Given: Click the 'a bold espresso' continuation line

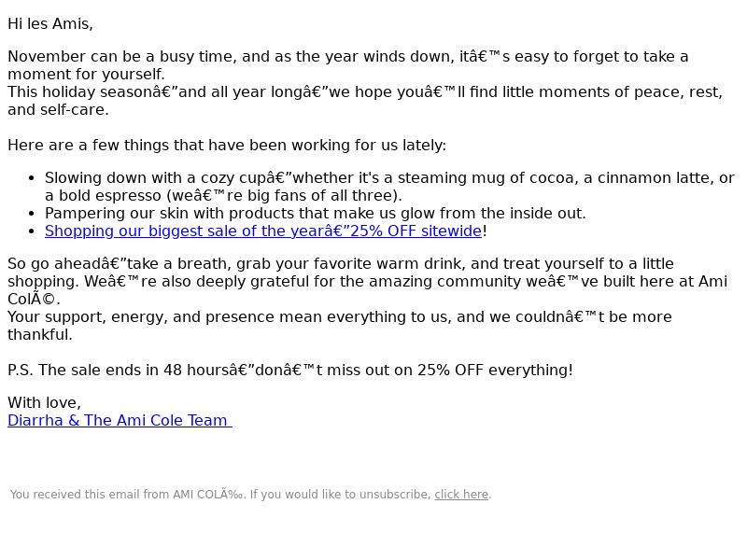Looking at the screenshot, I should click(223, 196).
